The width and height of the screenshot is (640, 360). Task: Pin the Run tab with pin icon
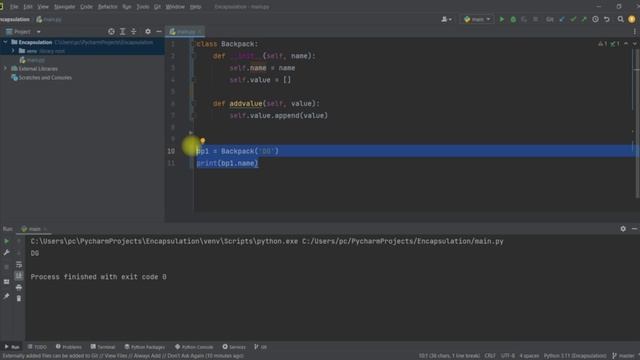(6, 296)
